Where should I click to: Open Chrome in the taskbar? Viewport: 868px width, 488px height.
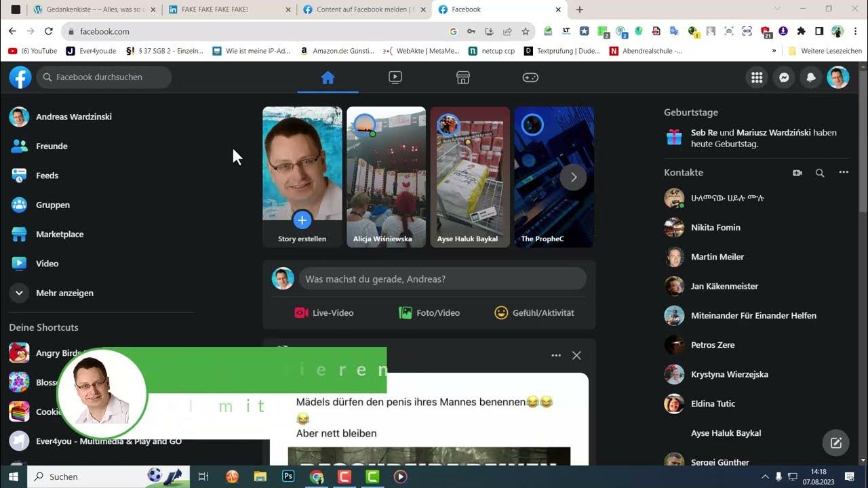coord(317,476)
